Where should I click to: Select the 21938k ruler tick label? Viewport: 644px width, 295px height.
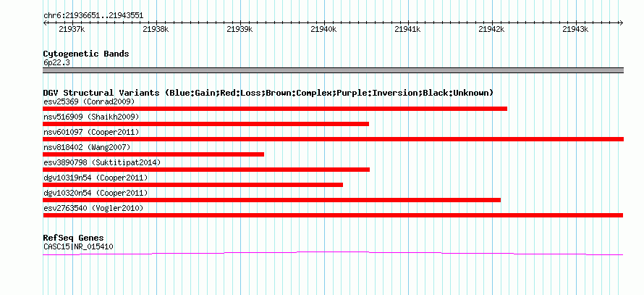156,29
